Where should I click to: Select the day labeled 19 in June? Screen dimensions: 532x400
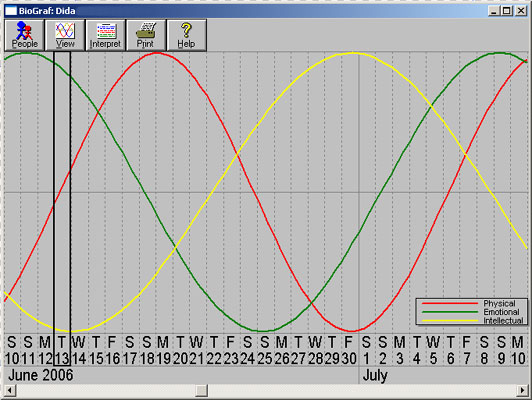[163, 358]
